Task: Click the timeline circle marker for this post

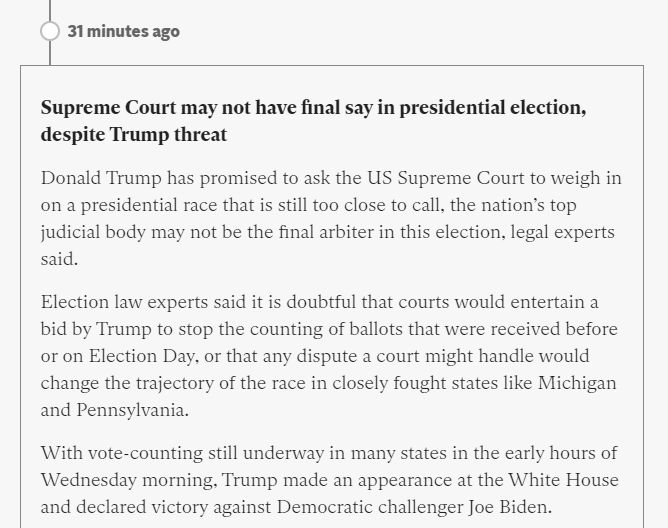Action: point(50,31)
